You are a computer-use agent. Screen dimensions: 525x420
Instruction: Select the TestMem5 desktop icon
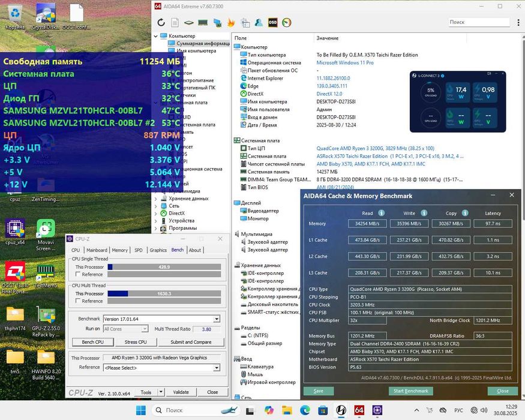coord(46,275)
